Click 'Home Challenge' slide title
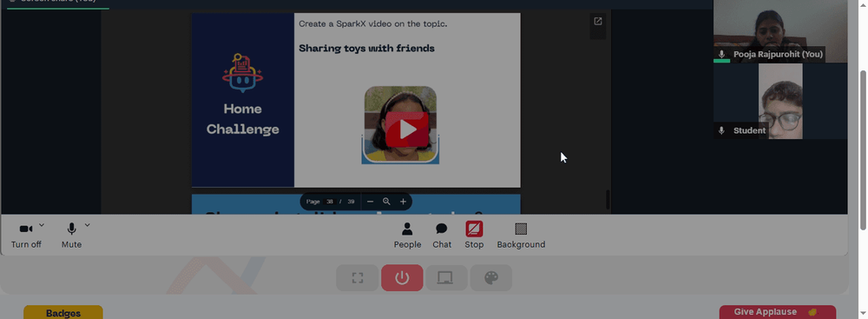This screenshot has height=319, width=868. (242, 119)
